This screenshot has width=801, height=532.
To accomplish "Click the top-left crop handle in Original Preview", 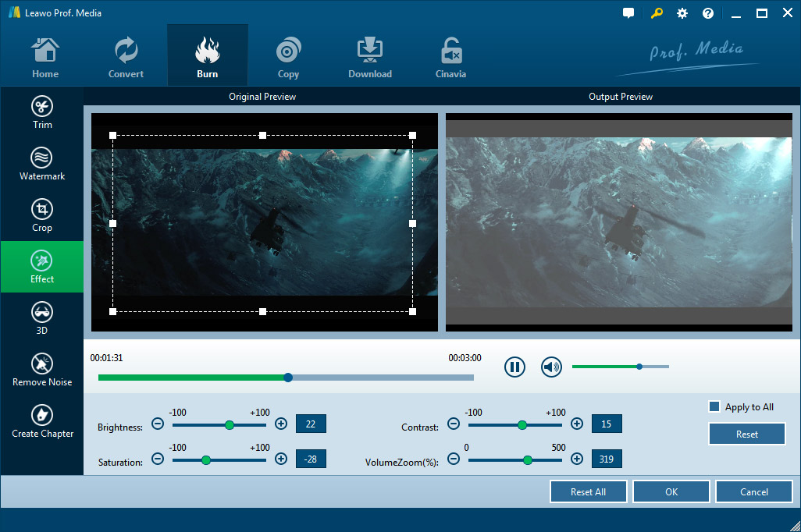I will (113, 136).
